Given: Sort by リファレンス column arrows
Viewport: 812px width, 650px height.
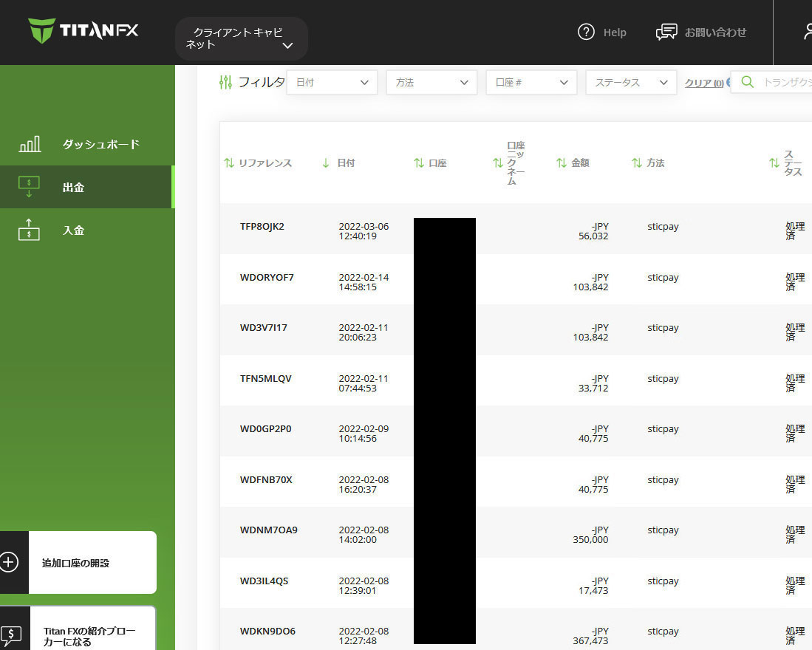Looking at the screenshot, I should coord(229,163).
